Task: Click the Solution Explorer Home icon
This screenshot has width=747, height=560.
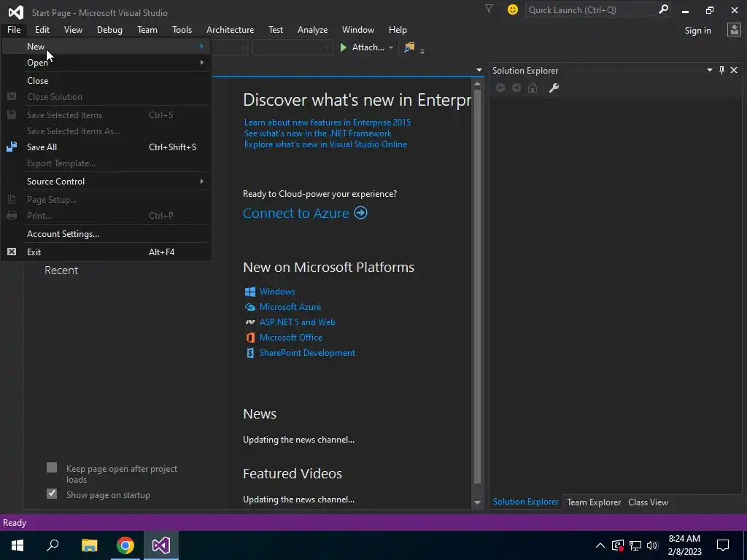Action: coord(533,87)
